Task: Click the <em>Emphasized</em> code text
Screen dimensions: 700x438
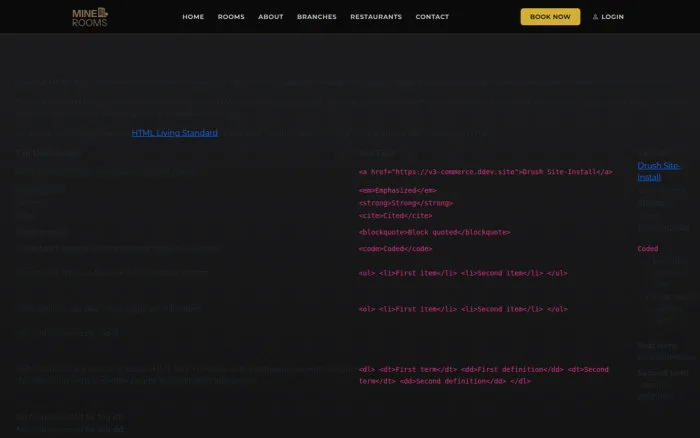Action: pyautogui.click(x=397, y=191)
